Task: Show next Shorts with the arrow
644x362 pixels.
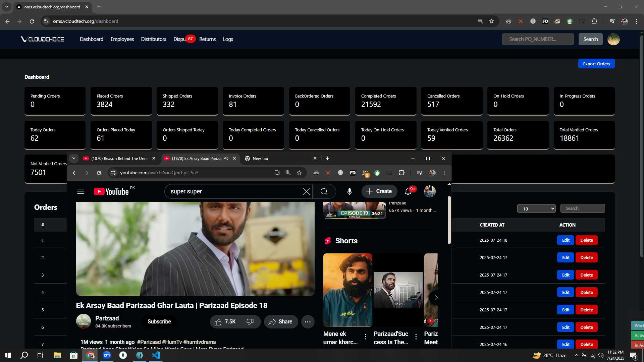Action: click(x=436, y=298)
